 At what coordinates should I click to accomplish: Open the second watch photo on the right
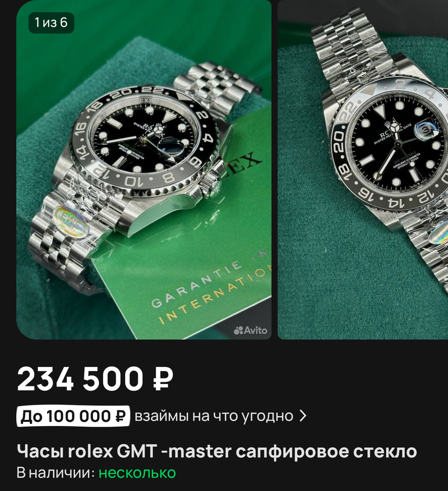pyautogui.click(x=363, y=169)
